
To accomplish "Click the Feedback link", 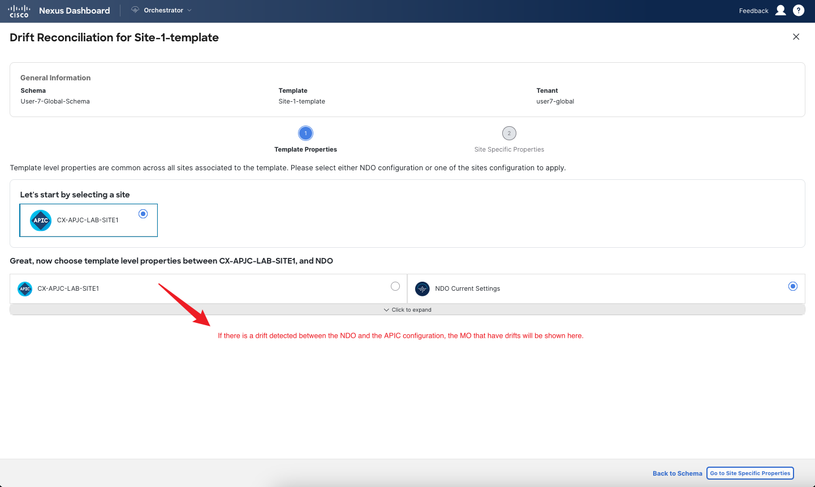I will pos(753,10).
